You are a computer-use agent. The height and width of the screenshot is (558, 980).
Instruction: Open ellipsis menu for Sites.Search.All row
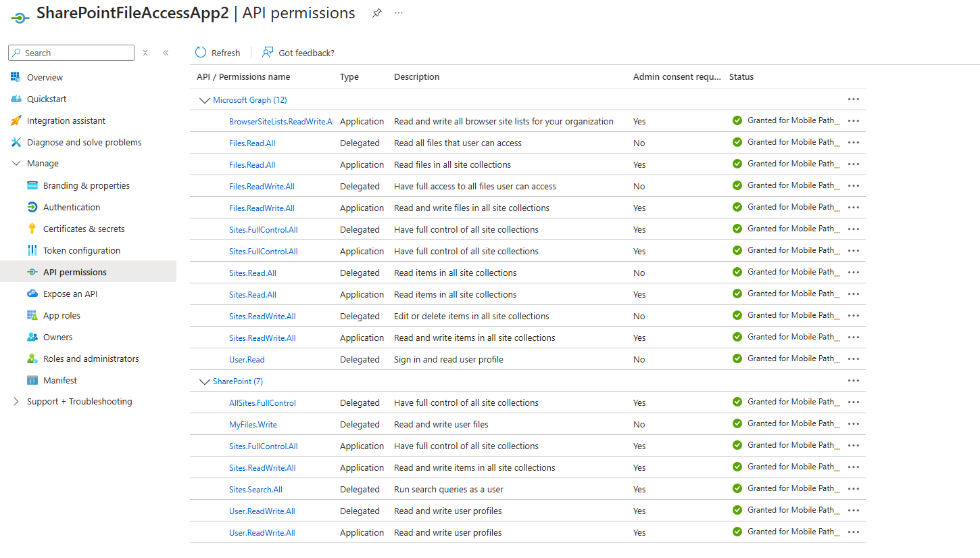point(854,489)
